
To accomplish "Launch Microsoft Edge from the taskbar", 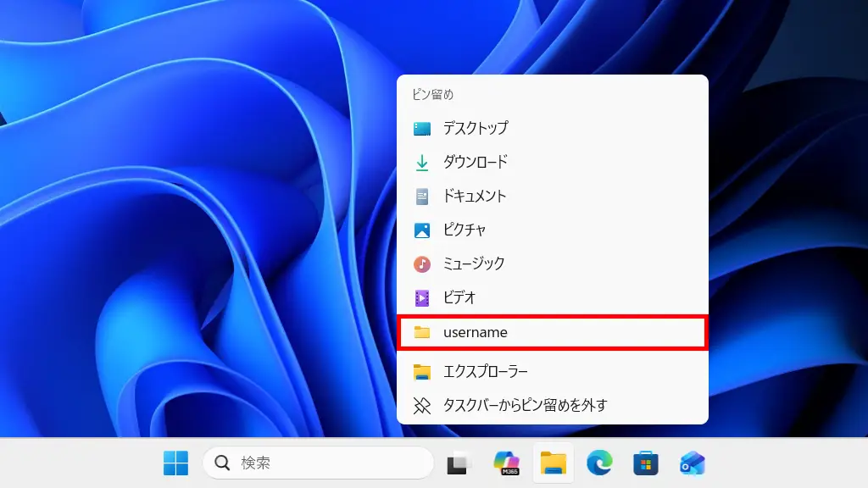I will pos(599,463).
